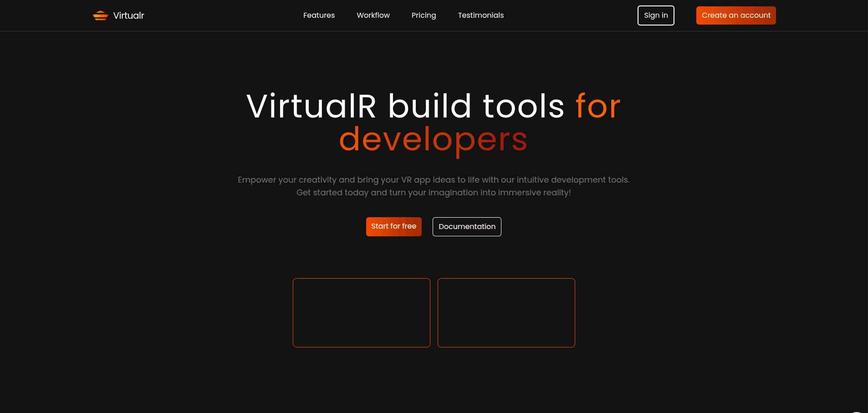Click the word tools in the headline

[523, 107]
